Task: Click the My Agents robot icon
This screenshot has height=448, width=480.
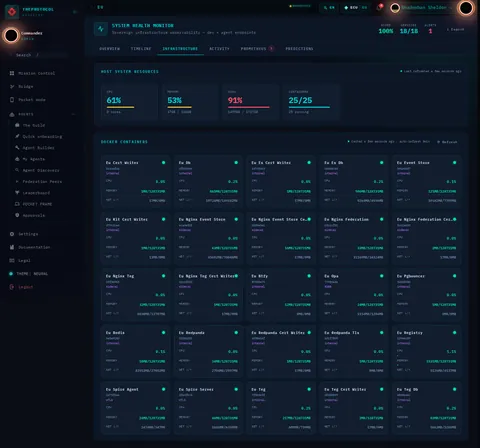Action: click(x=17, y=159)
